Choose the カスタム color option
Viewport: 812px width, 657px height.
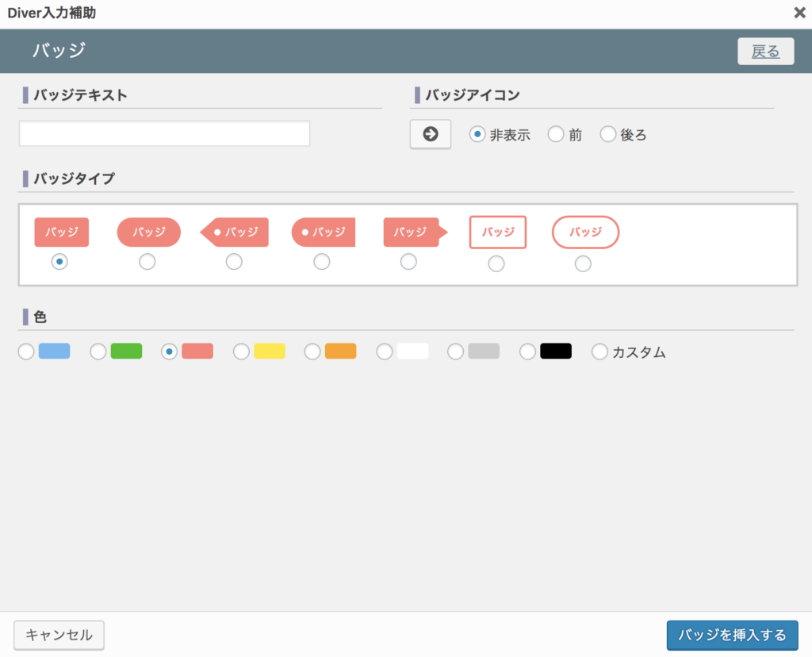(600, 352)
